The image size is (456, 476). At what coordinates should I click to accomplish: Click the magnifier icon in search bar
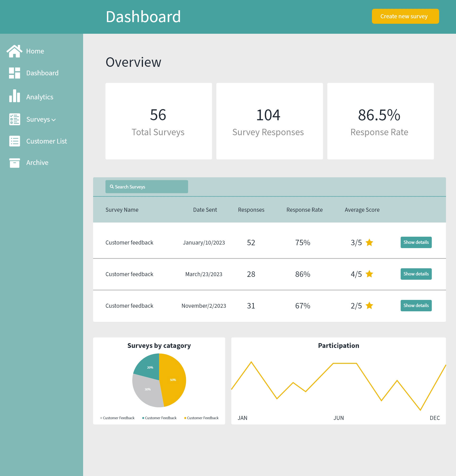[112, 187]
